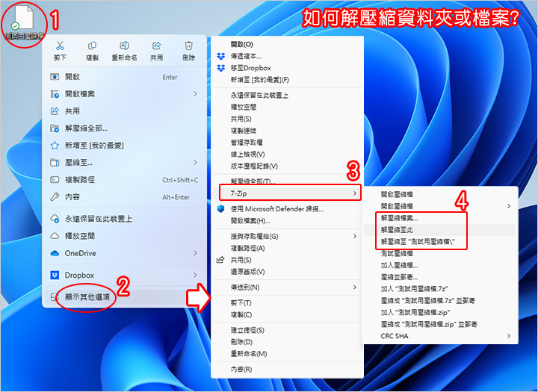This screenshot has width=538, height=392.
Task: Click the Dropbox icon next to 傳送複本...
Action: click(221, 56)
